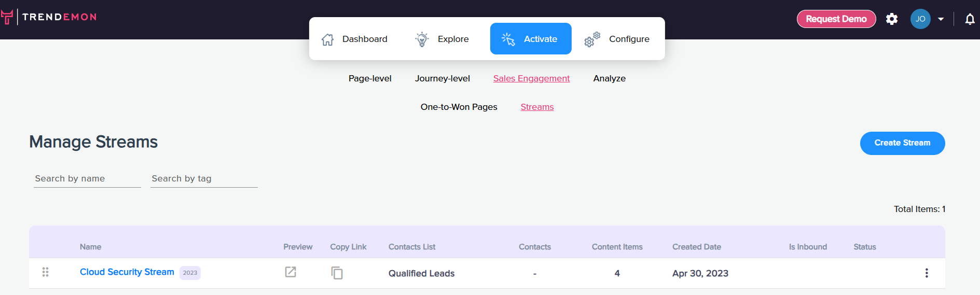
Task: Click the Created Date column header
Action: (697, 247)
